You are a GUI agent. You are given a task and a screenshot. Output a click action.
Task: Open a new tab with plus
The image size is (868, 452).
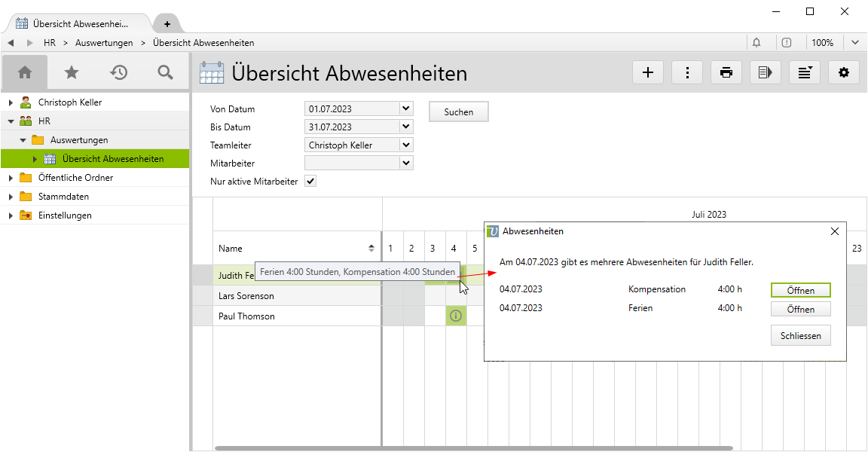tap(167, 23)
